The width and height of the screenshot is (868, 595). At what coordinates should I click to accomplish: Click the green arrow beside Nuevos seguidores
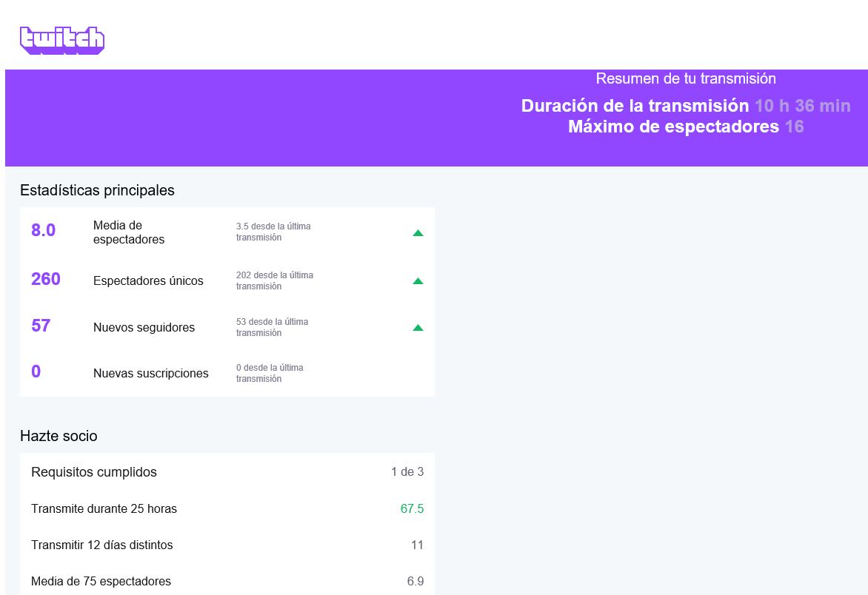pyautogui.click(x=418, y=328)
